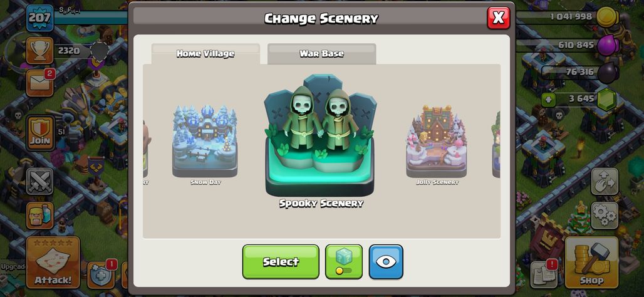Open the layout editor hand icon
The height and width of the screenshot is (297, 644).
pos(605,182)
